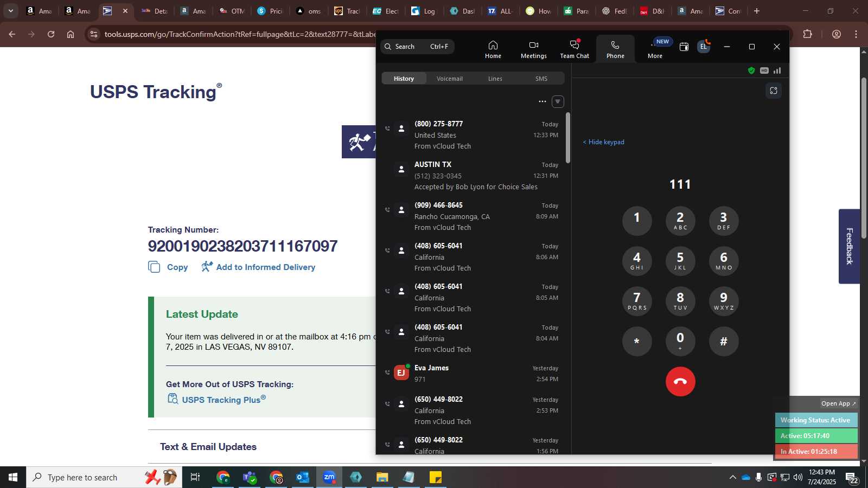Click the blue Feedback side tab

click(x=849, y=246)
